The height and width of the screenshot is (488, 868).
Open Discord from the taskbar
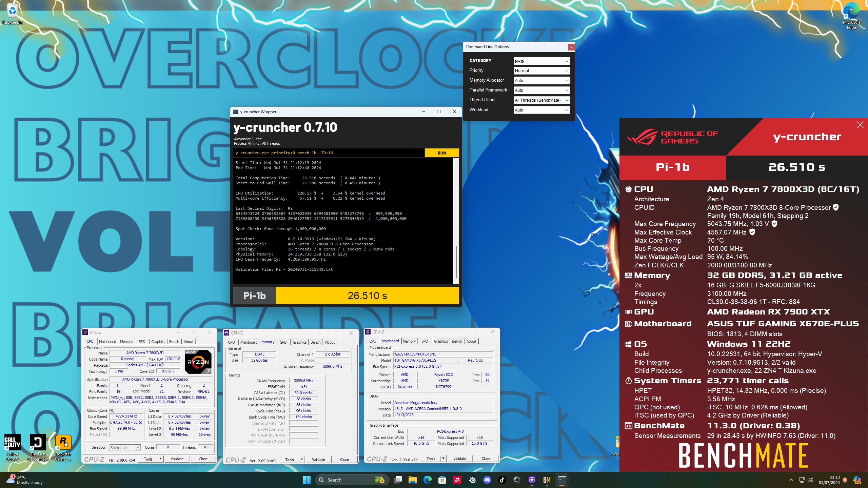487,480
